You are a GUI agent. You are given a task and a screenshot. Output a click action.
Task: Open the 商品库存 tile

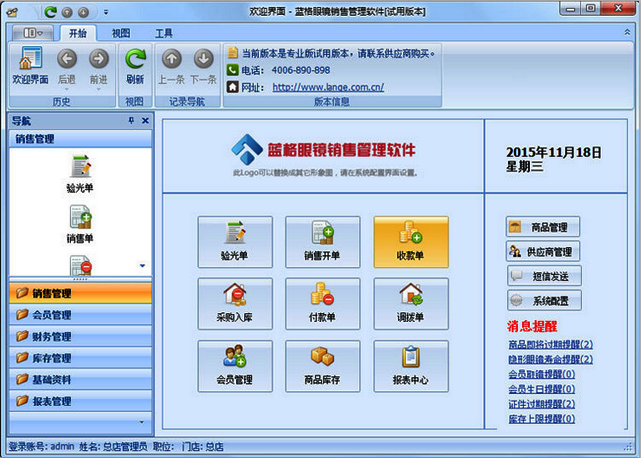(x=323, y=366)
